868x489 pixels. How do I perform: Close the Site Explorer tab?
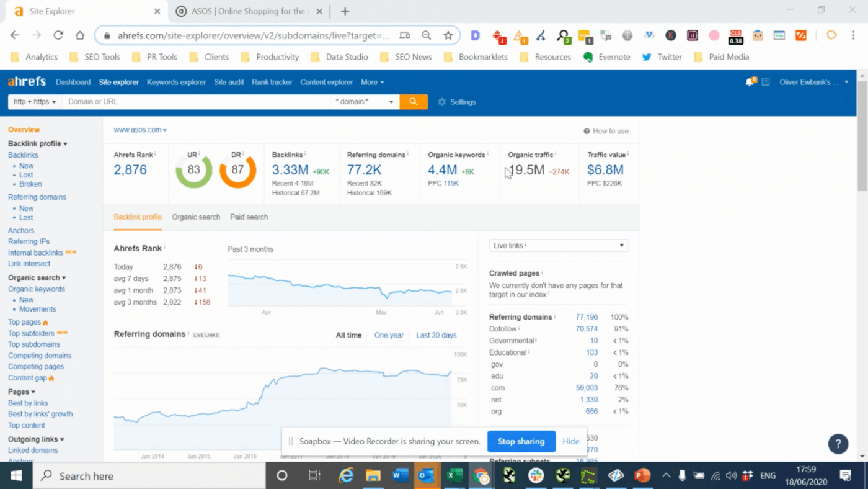click(x=157, y=11)
